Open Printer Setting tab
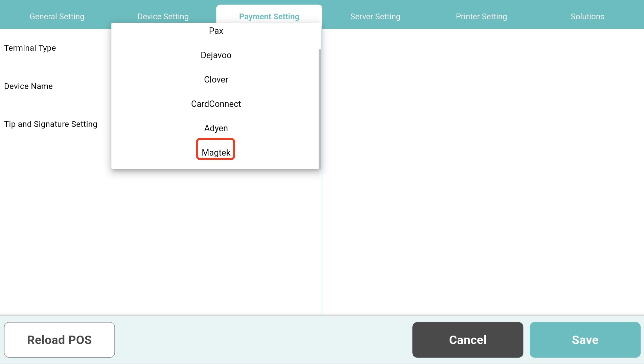 tap(481, 17)
